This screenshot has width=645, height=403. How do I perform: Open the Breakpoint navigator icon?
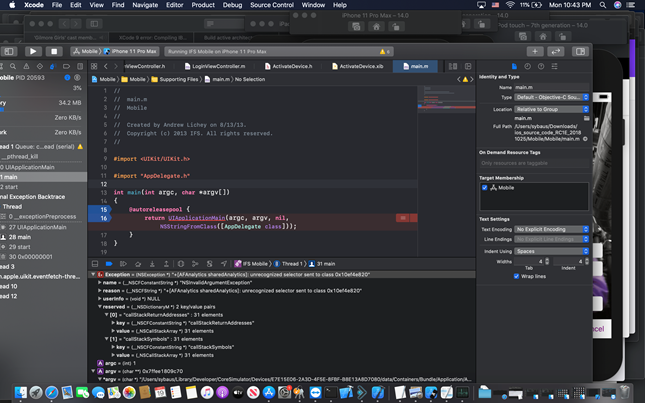coord(66,66)
